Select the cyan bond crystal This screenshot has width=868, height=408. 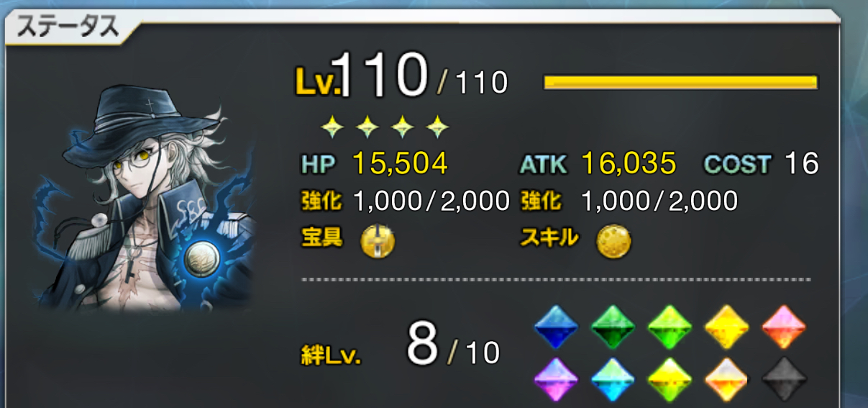pyautogui.click(x=613, y=379)
